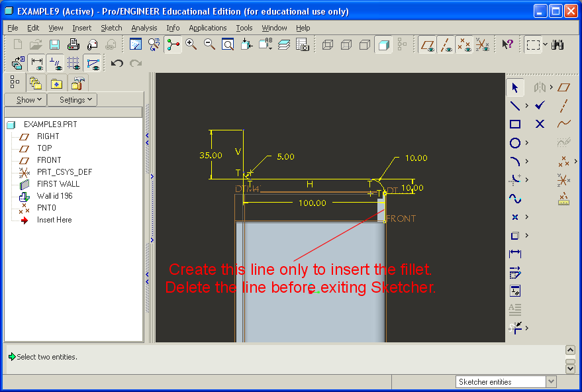Click the blue checkmark to finish sketch
This screenshot has height=392, width=582.
click(x=540, y=105)
